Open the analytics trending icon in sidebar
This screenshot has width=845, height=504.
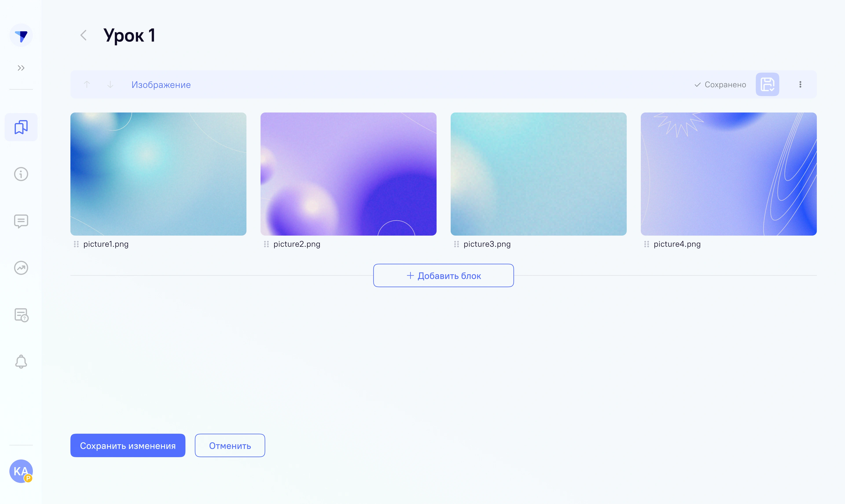pyautogui.click(x=21, y=268)
